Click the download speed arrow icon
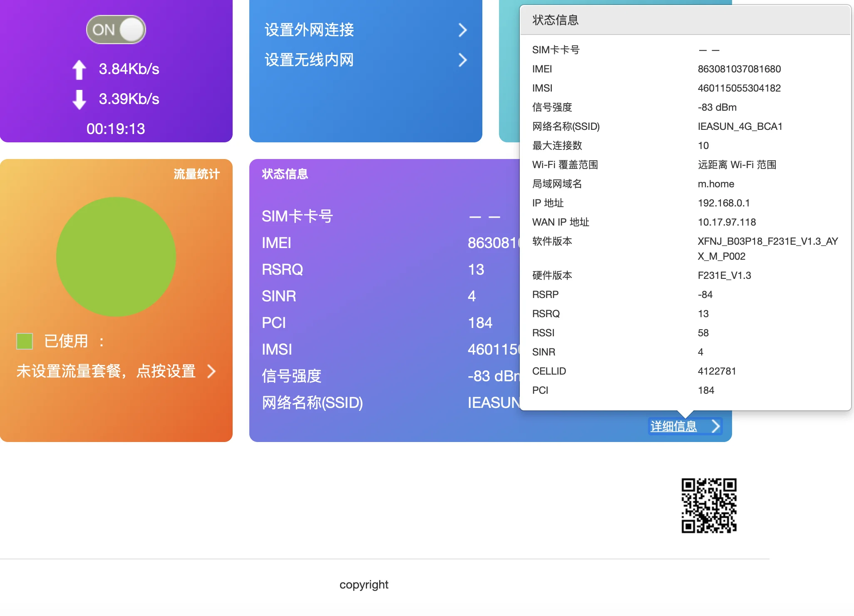The width and height of the screenshot is (854, 616). [x=79, y=99]
